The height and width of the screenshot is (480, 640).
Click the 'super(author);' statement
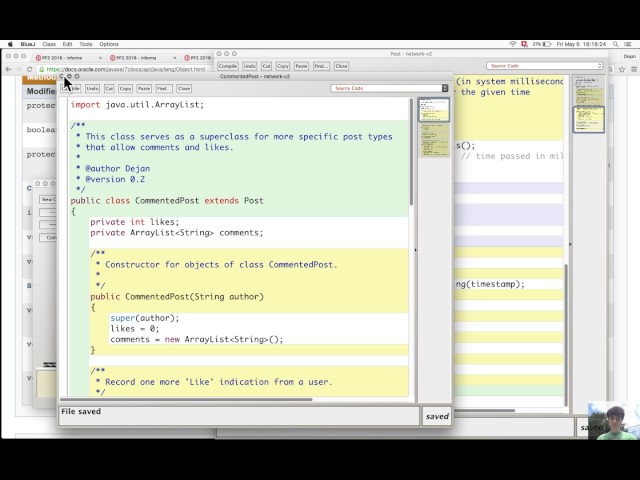coord(144,318)
